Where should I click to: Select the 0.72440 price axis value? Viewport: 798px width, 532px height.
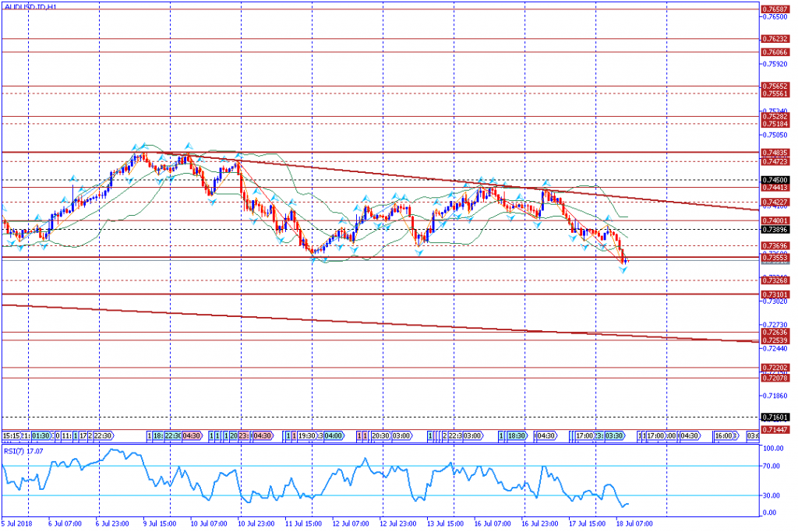[x=775, y=348]
